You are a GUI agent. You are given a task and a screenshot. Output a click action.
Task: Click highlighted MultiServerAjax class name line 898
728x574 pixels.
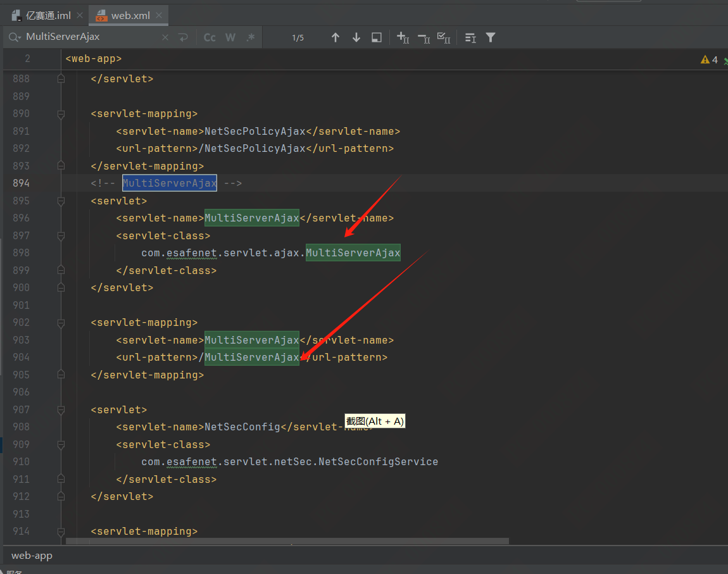click(353, 253)
